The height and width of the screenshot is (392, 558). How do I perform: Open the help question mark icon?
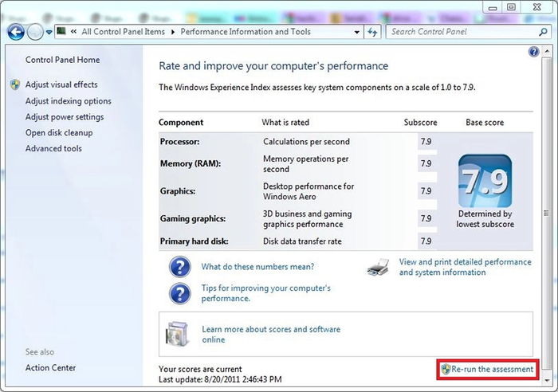[534, 52]
